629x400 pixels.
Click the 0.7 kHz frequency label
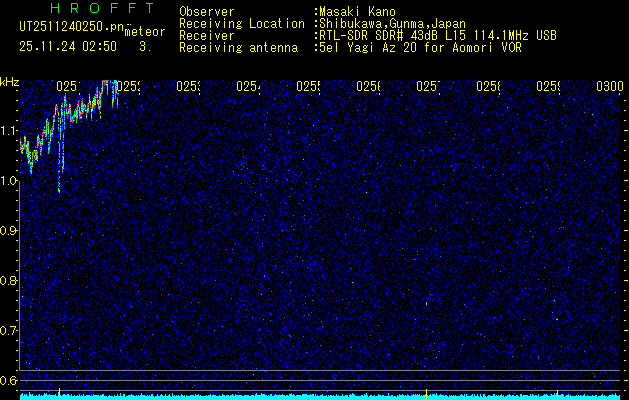[x=9, y=331]
